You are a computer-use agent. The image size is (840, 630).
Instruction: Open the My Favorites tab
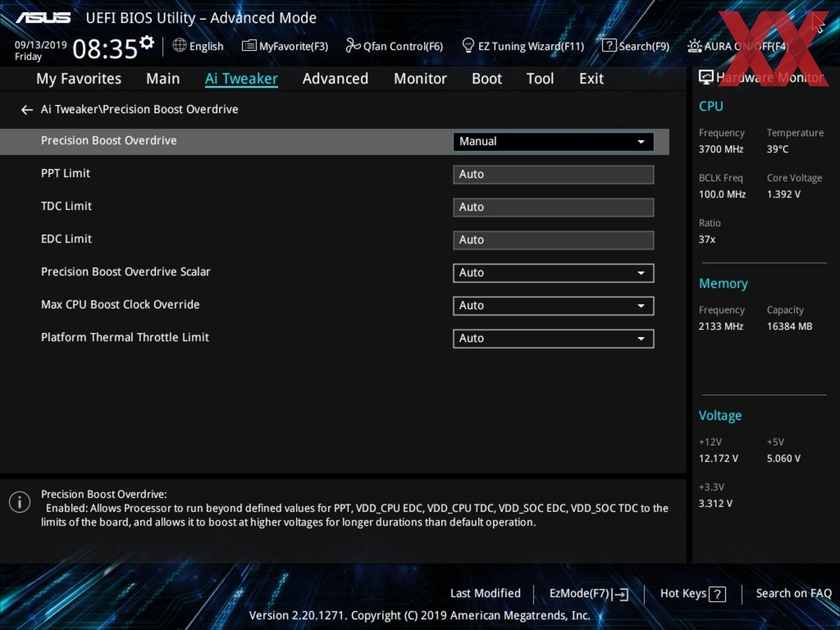click(78, 78)
